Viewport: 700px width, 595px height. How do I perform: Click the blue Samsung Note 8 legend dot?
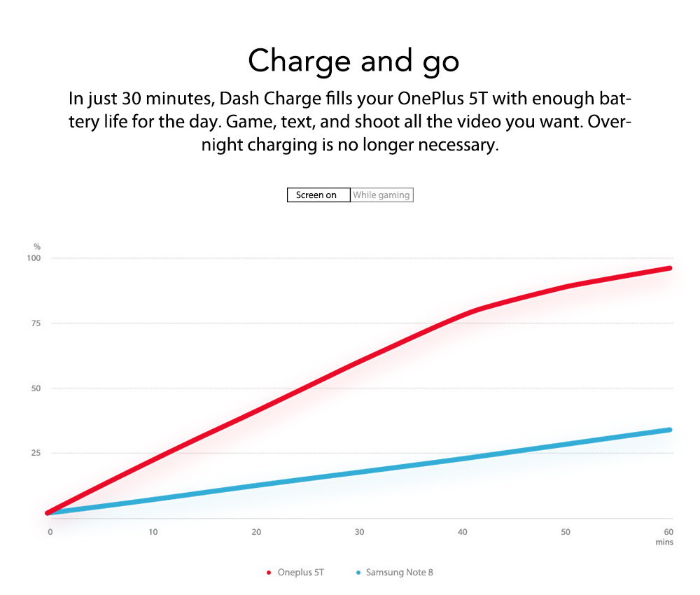click(x=358, y=573)
